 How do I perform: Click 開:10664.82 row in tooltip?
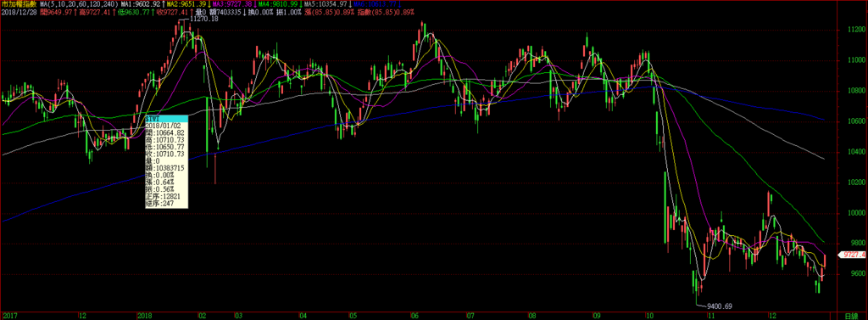click(x=165, y=132)
